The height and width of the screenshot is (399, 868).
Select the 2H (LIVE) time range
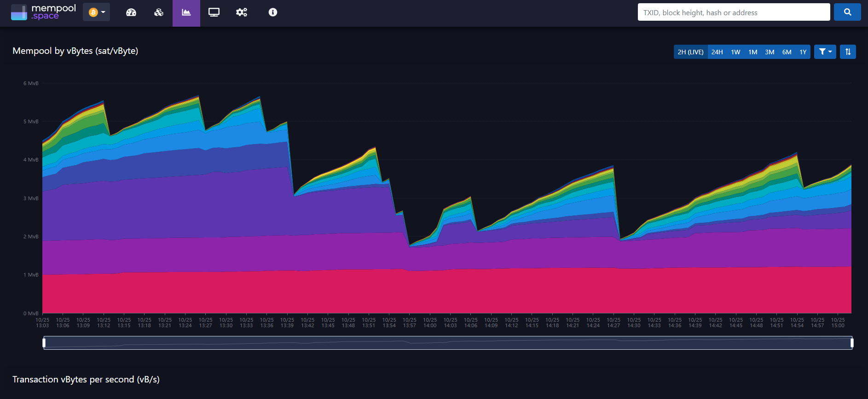coord(690,52)
